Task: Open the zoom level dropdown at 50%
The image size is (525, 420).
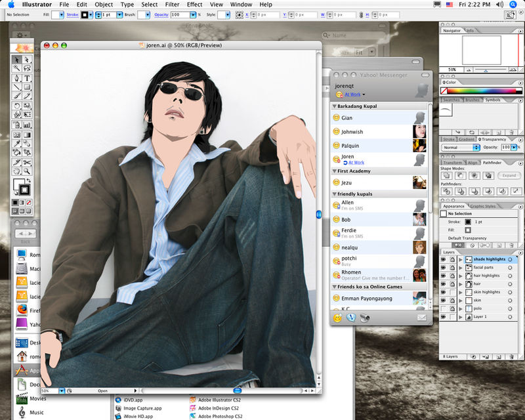Action: tap(62, 391)
